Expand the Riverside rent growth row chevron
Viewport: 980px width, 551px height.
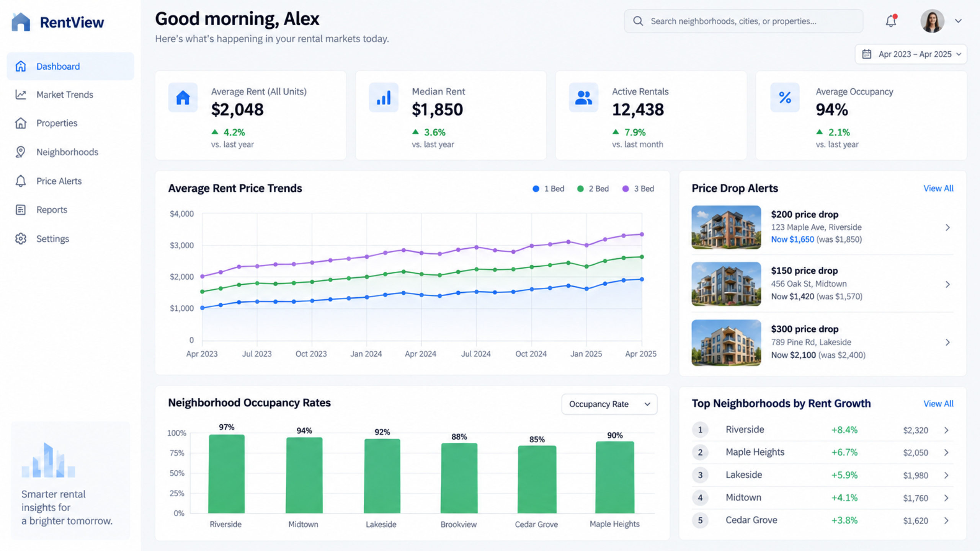click(x=946, y=430)
